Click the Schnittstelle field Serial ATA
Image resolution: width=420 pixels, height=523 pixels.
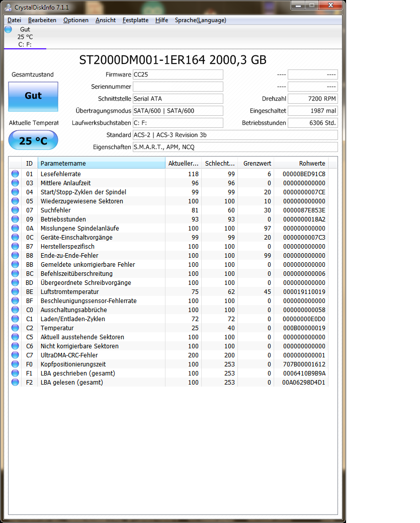pos(178,99)
